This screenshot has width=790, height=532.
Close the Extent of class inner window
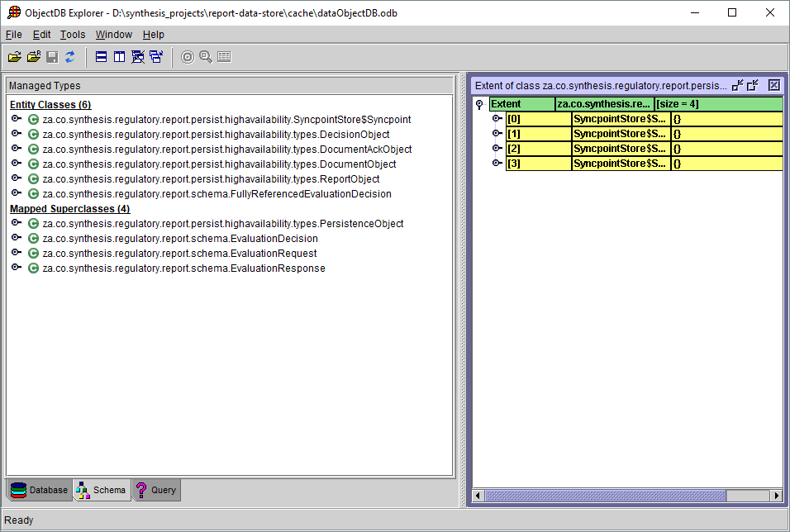(774, 85)
